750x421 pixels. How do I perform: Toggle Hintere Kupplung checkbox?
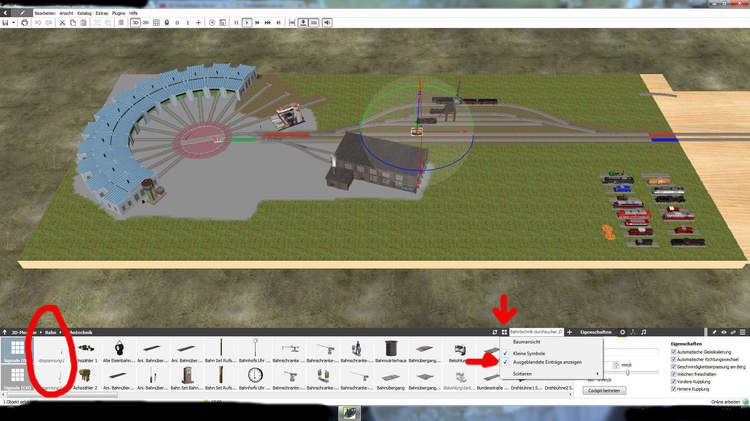point(673,389)
